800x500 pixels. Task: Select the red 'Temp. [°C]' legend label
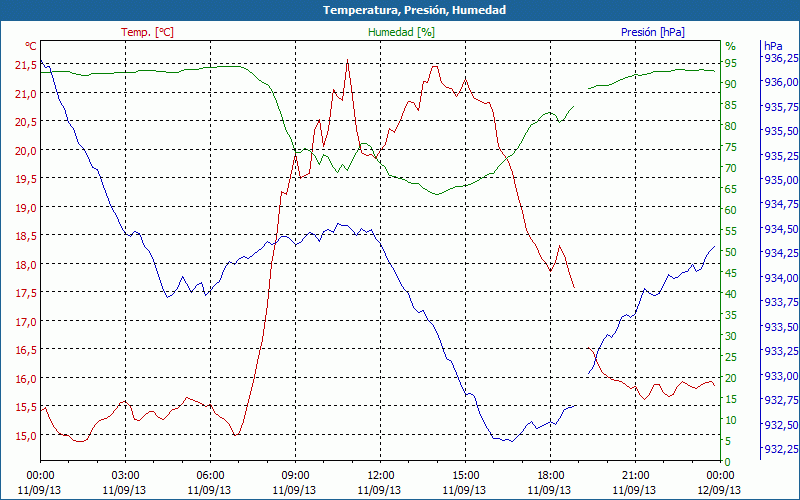(x=147, y=32)
